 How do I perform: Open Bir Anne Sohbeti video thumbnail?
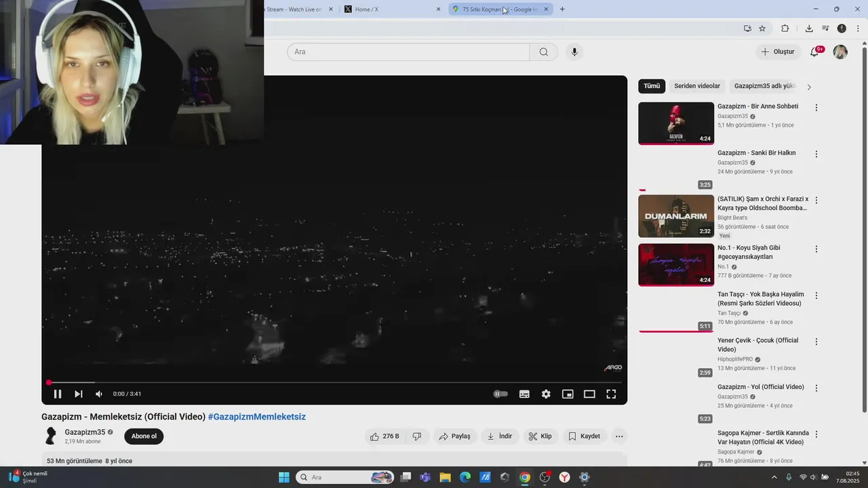tap(676, 123)
